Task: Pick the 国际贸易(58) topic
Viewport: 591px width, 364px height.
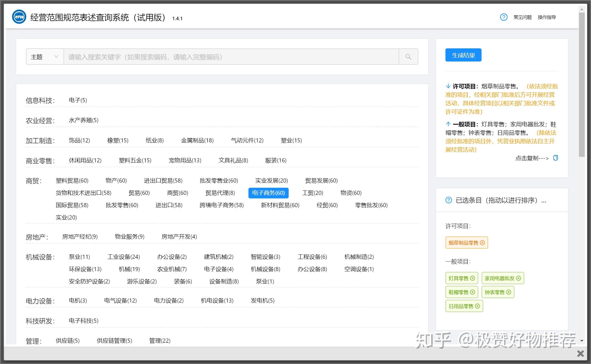Action: click(x=72, y=205)
